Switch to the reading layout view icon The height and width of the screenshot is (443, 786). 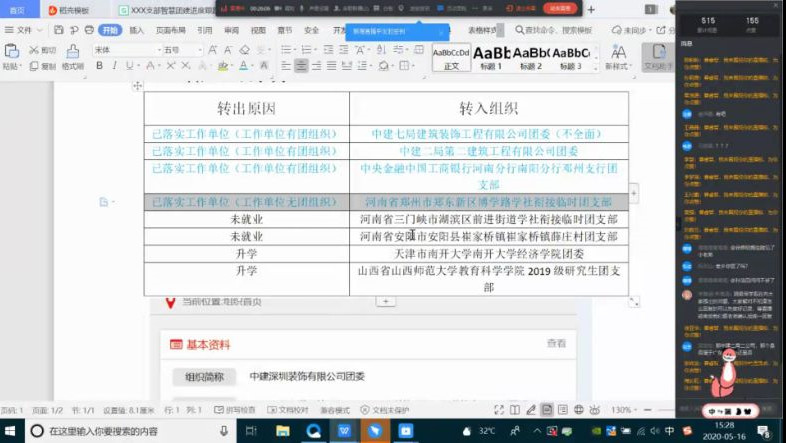coord(515,410)
